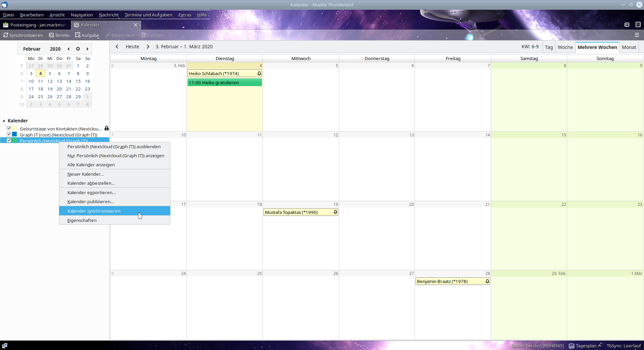The height and width of the screenshot is (350, 644).
Task: Jump to today in the mini calendar
Action: [x=78, y=49]
